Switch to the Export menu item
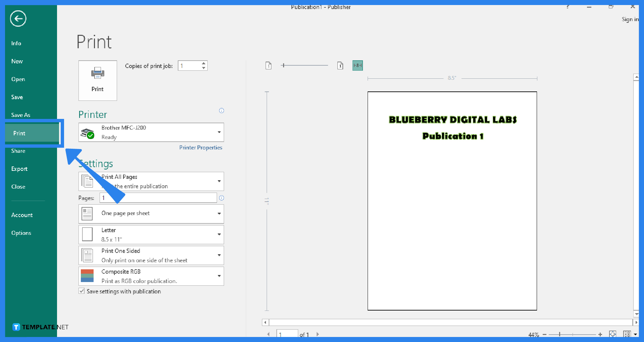 pyautogui.click(x=19, y=169)
